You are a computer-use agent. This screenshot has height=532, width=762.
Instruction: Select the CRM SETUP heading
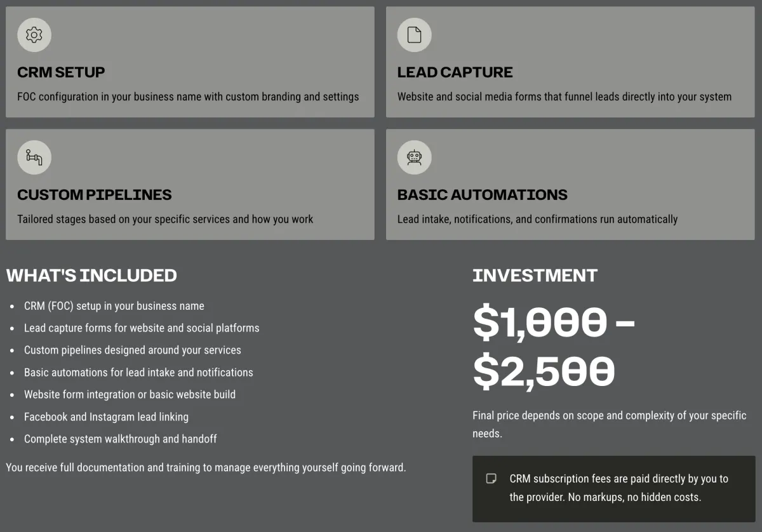[x=61, y=72]
